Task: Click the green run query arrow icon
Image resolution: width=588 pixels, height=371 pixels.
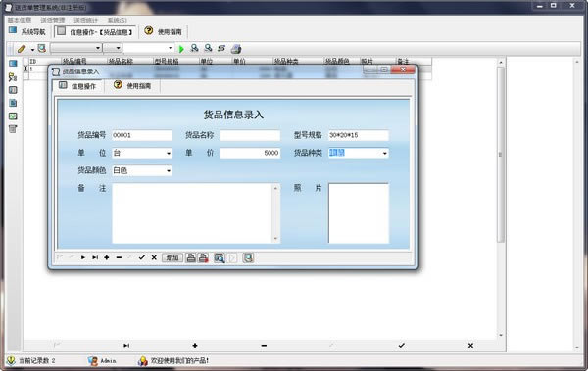Action: [x=181, y=49]
